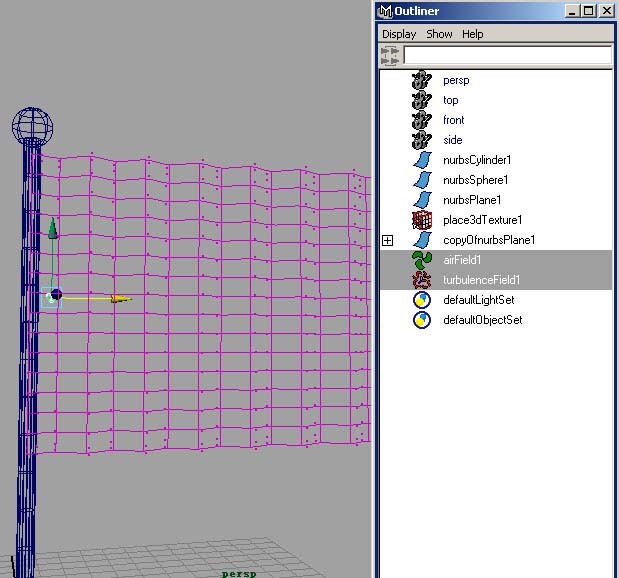Click the green Y-axis move handle

coord(53,229)
